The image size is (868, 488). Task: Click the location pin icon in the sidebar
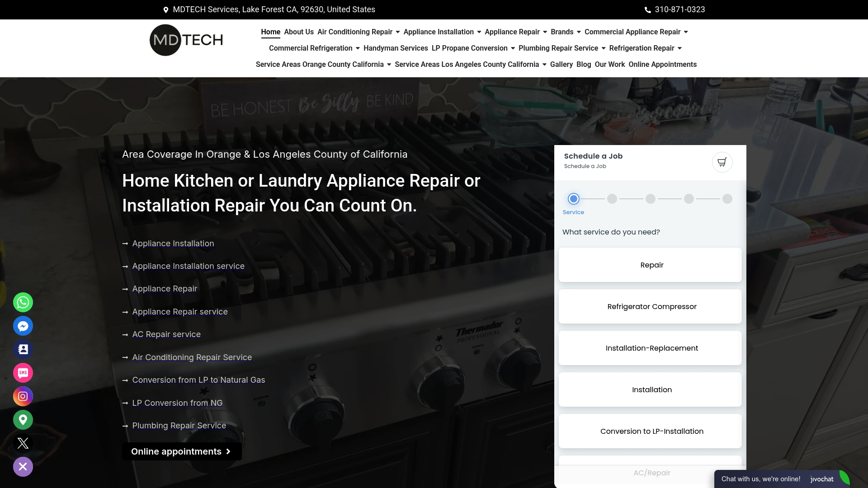coord(23,420)
